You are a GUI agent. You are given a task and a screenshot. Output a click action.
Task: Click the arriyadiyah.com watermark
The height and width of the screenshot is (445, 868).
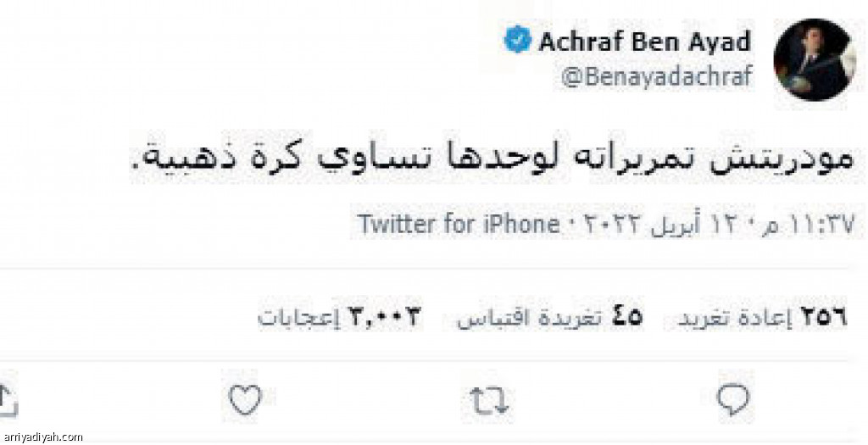pyautogui.click(x=42, y=437)
